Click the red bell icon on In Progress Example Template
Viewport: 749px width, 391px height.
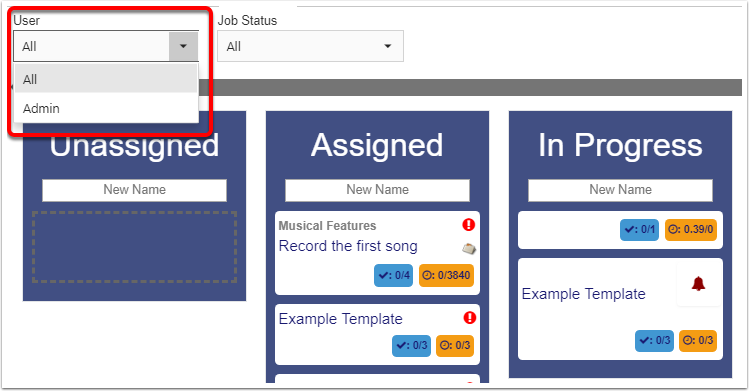698,284
